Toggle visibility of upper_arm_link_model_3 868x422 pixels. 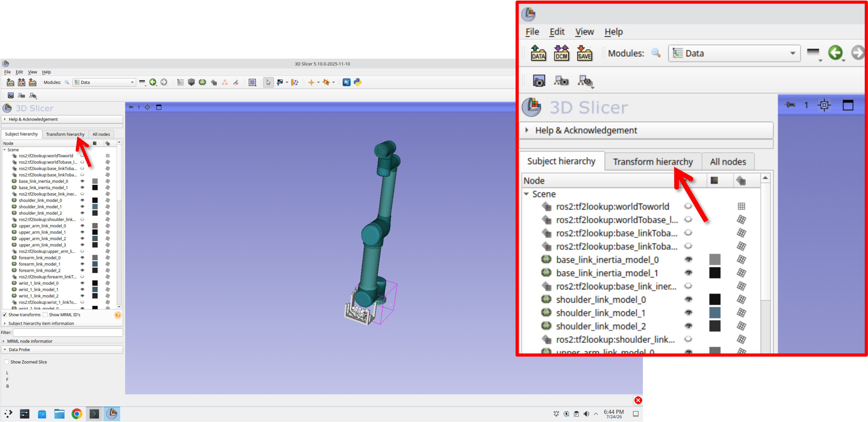point(82,245)
